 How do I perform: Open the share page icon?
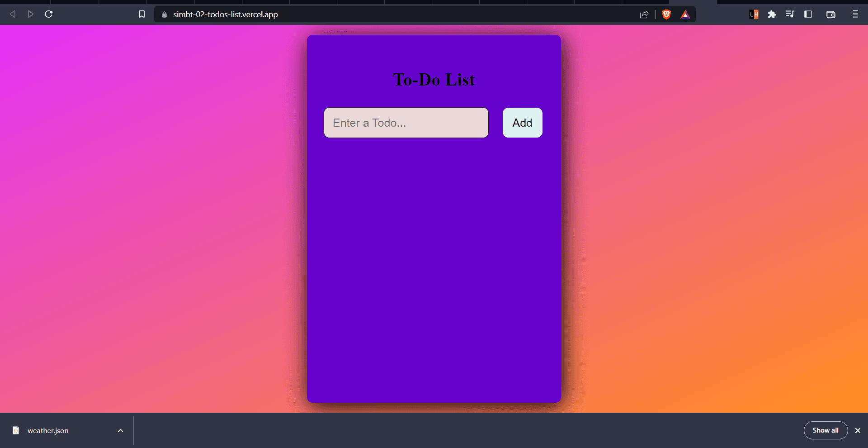(644, 14)
